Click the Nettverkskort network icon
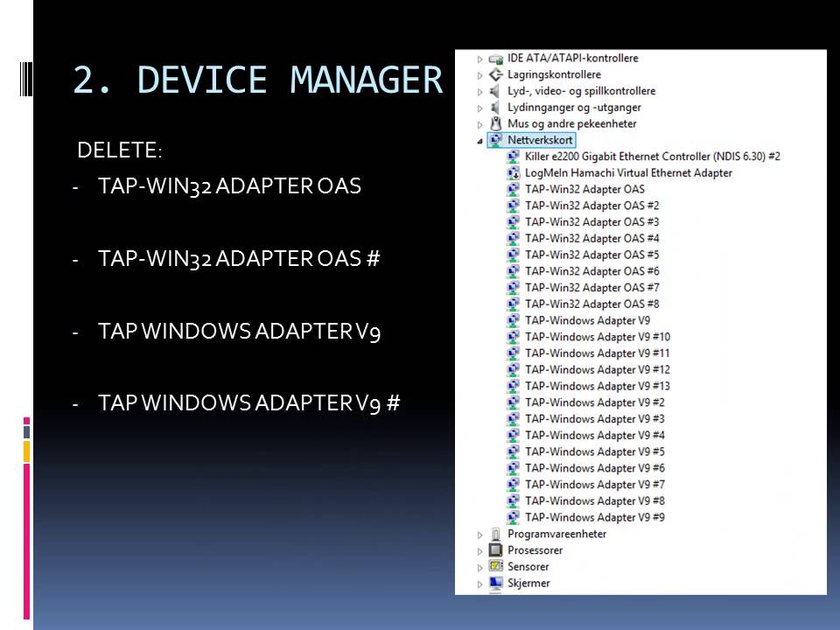 pos(496,140)
